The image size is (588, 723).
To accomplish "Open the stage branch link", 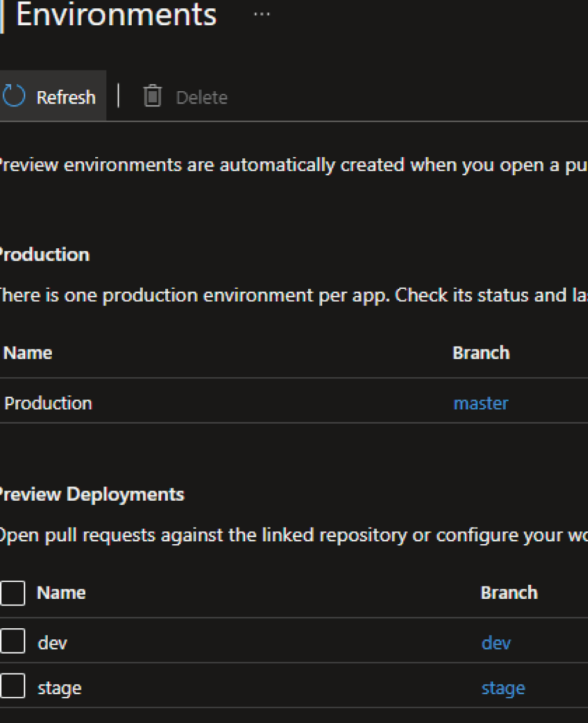I will pos(503,688).
